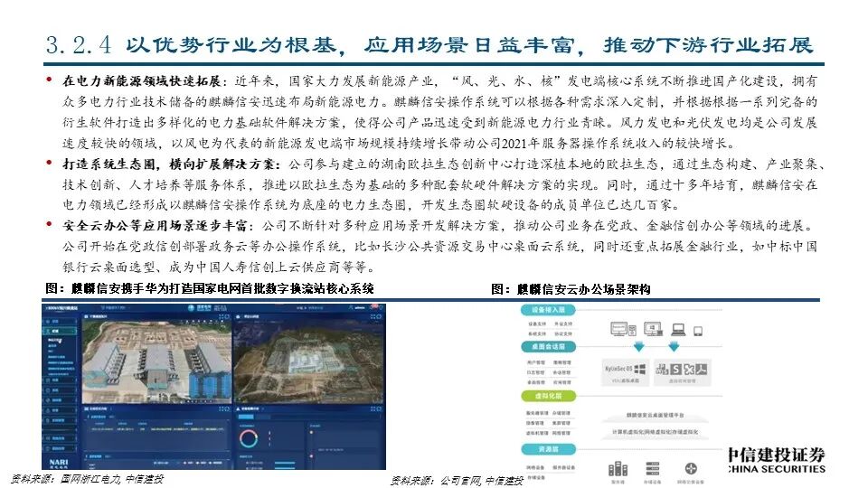Click the 麒麟信安云桌面管理平台 label
The height and width of the screenshot is (488, 868).
[x=655, y=415]
